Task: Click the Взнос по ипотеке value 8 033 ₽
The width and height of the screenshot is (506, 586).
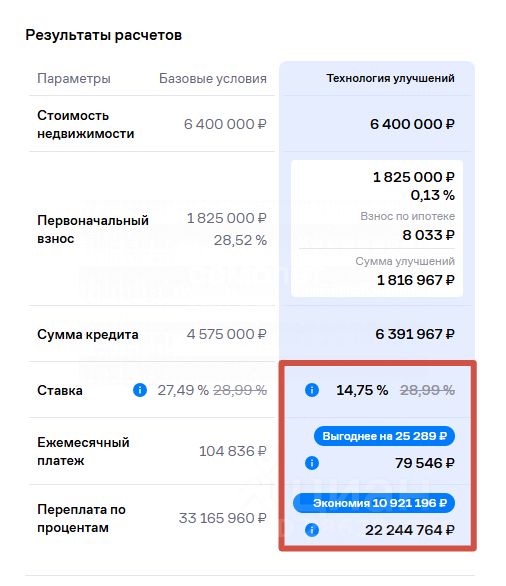Action: click(428, 235)
